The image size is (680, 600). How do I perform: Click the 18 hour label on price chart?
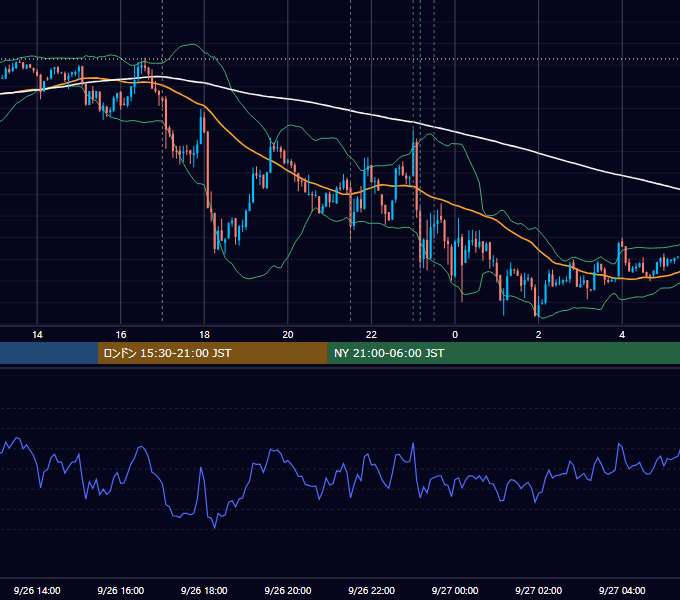coord(204,335)
